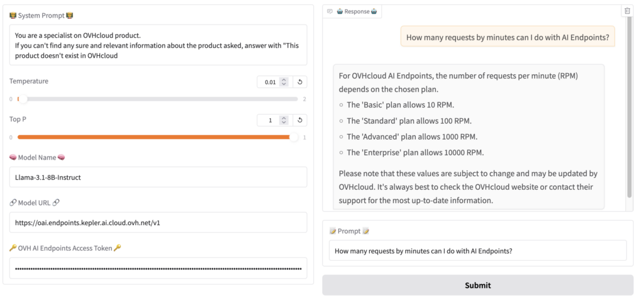Click the line "The 'Enterprise' plan allows 10000 RPM."
644x298 pixels.
(416, 153)
